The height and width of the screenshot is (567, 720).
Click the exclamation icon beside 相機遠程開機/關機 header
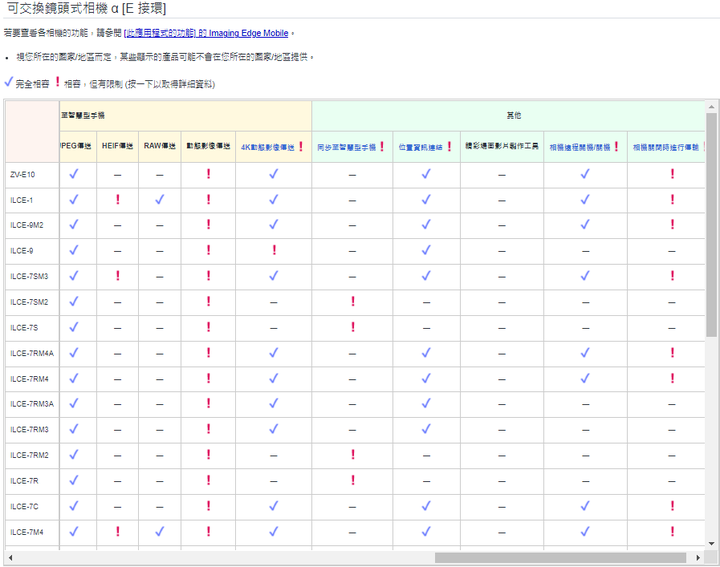(x=616, y=146)
